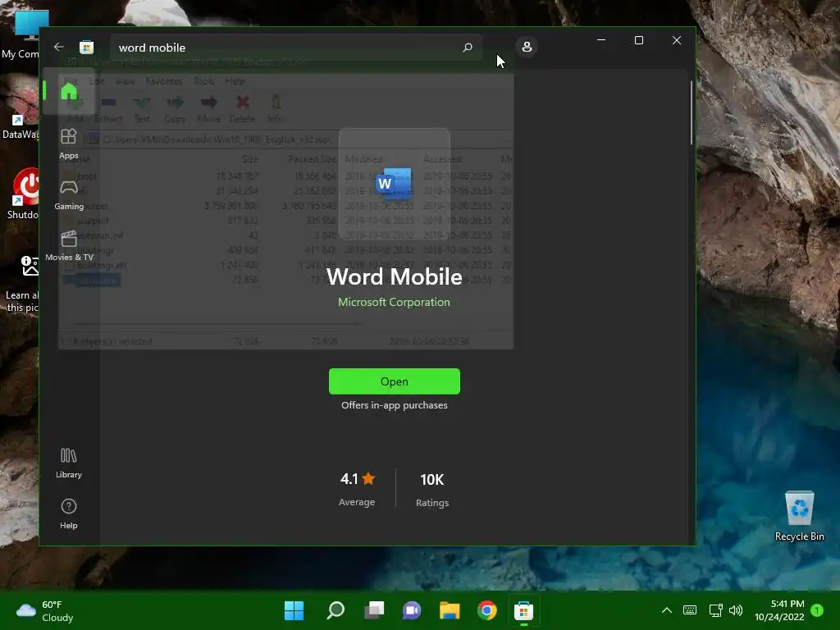Image resolution: width=840 pixels, height=630 pixels.
Task: Open the Microsoft Store logo icon
Action: 86,47
